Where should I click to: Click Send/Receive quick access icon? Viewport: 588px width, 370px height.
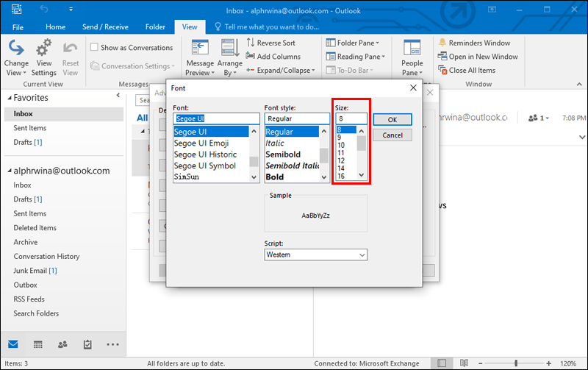16,9
